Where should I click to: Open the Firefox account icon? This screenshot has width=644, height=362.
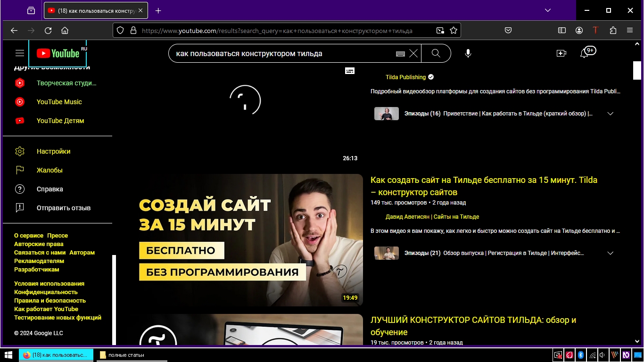click(x=579, y=30)
